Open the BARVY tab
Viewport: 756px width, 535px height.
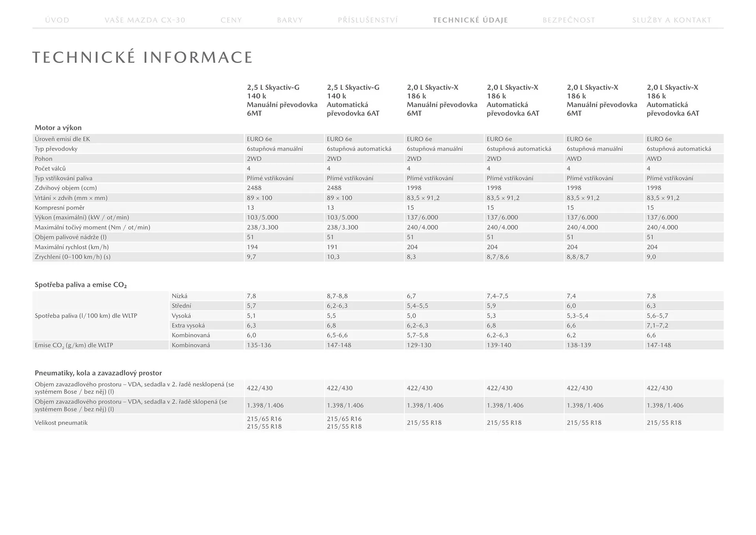(290, 20)
